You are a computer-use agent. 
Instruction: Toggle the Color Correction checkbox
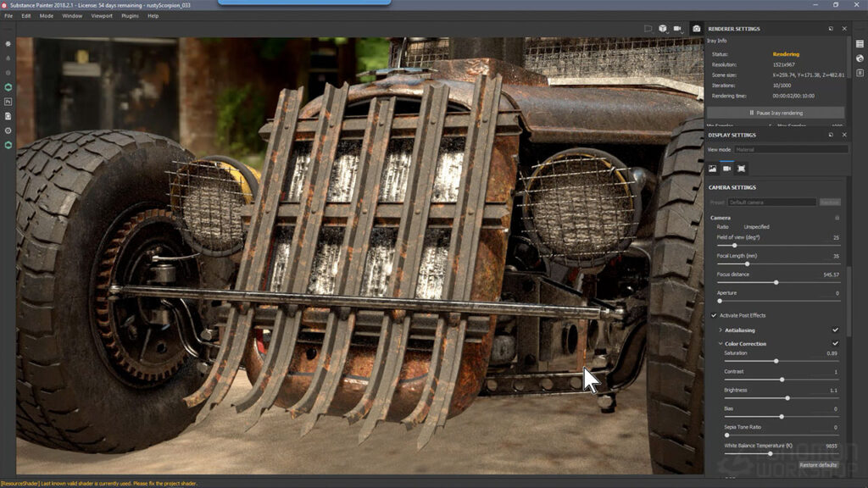(x=835, y=344)
